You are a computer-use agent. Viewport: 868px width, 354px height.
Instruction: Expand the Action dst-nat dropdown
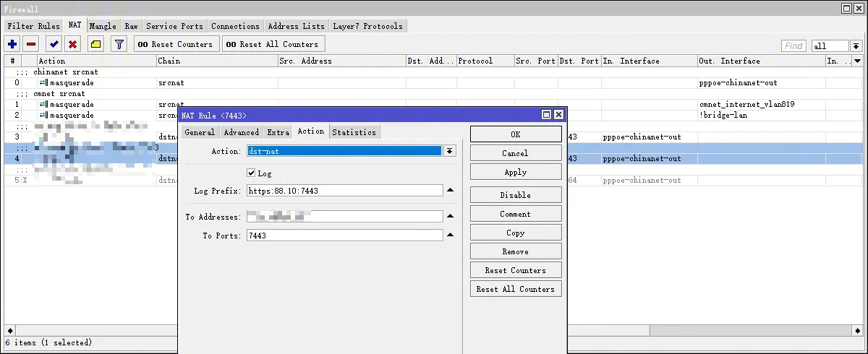(450, 151)
